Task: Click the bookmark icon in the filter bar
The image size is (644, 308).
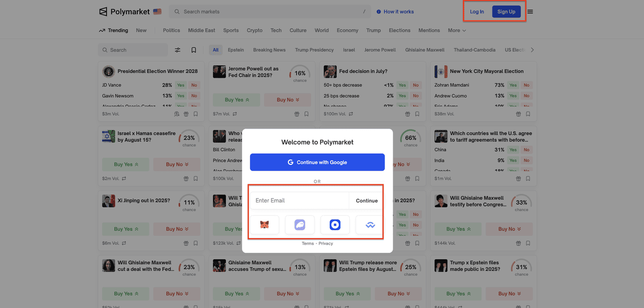Action: (194, 50)
